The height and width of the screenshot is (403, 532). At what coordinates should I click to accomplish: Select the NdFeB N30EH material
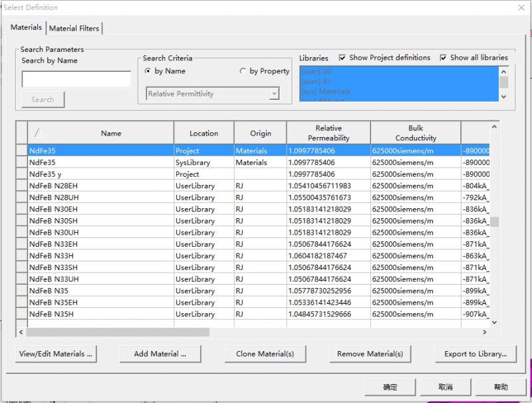pos(259,209)
